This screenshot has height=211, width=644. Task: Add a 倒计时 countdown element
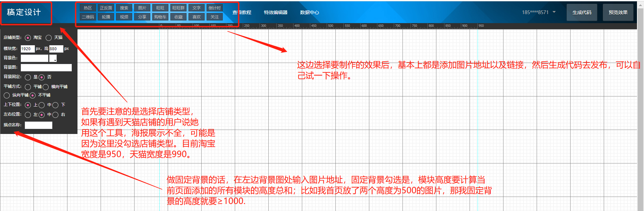click(215, 8)
